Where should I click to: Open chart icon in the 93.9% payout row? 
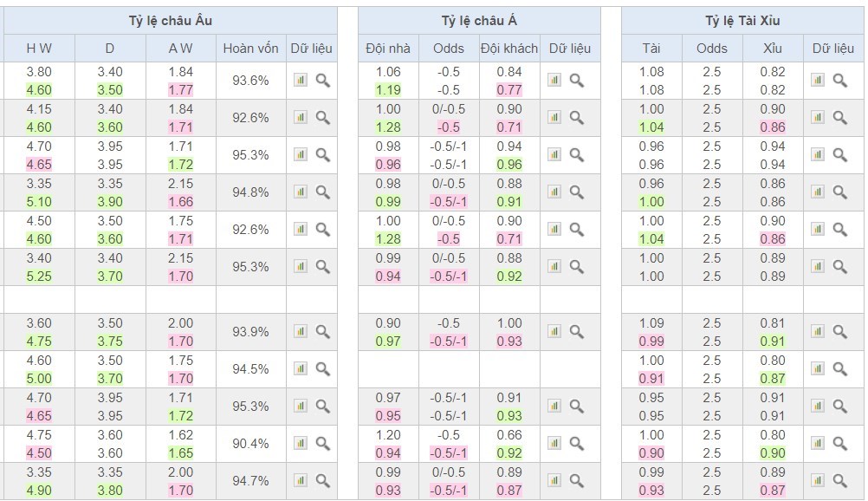301,331
